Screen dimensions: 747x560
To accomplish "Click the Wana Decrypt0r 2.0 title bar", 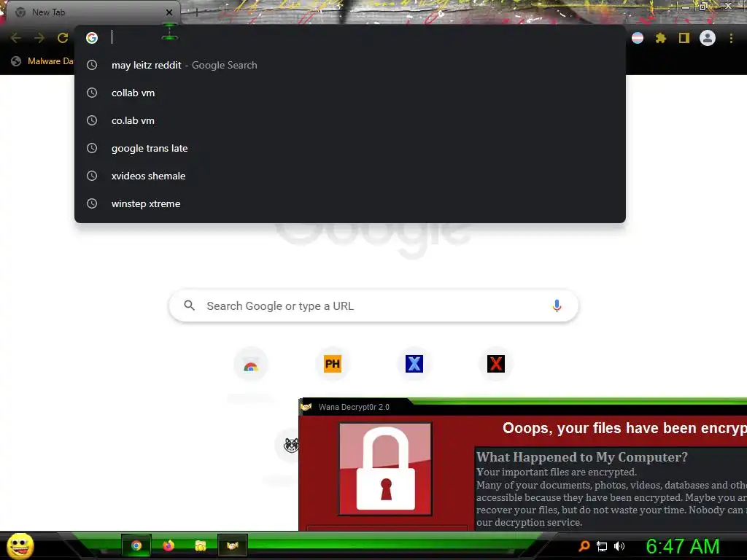I will click(x=522, y=407).
